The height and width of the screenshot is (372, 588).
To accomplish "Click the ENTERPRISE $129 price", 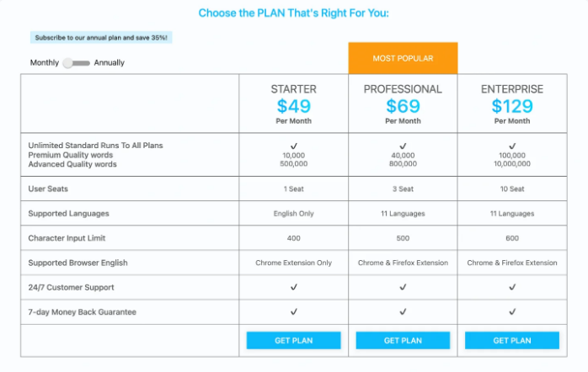I will (512, 106).
